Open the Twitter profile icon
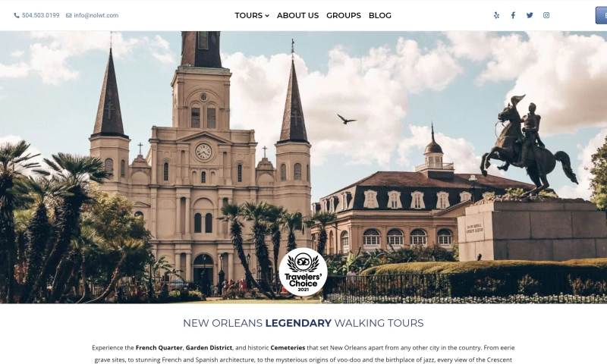 click(530, 15)
